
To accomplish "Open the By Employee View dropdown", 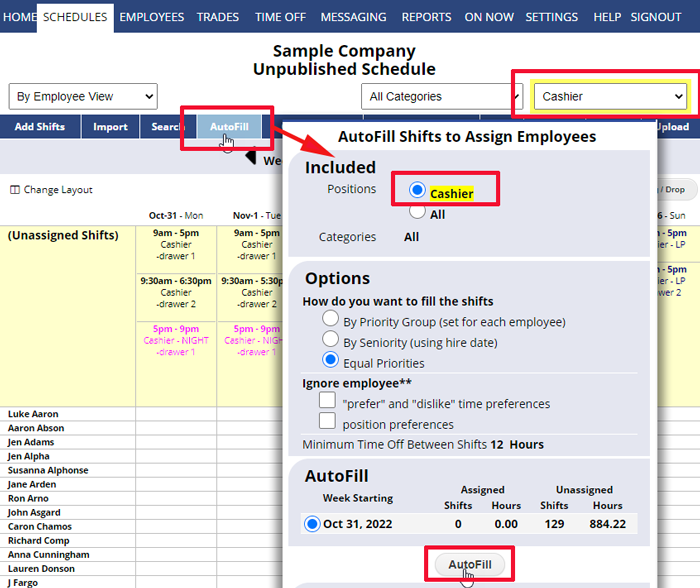I will pos(83,97).
